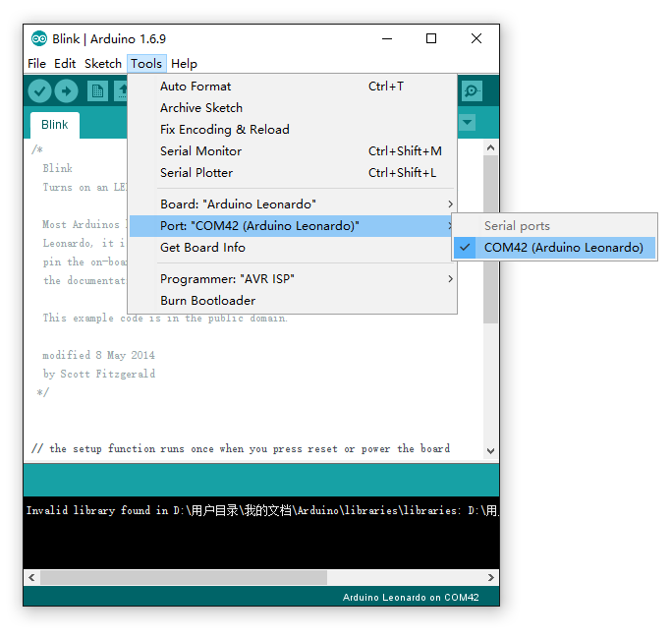The width and height of the screenshot is (672, 640).
Task: Click the Upload arrow toolbar icon
Action: point(66,91)
